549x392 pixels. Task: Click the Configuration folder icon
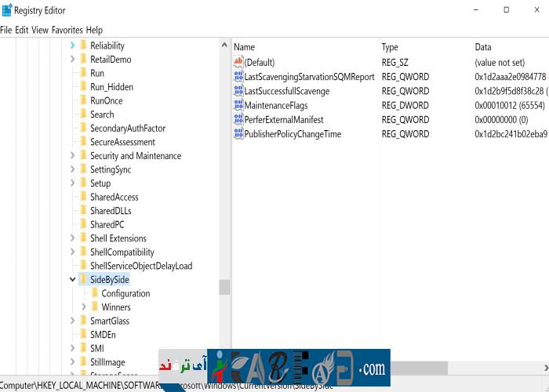pos(95,293)
